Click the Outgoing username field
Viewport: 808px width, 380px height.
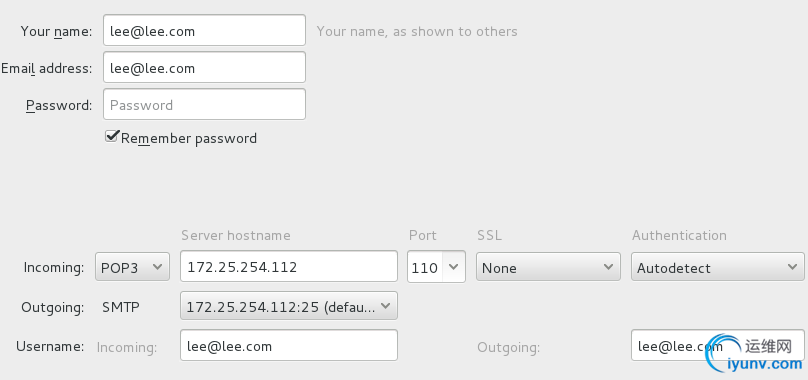click(x=718, y=345)
